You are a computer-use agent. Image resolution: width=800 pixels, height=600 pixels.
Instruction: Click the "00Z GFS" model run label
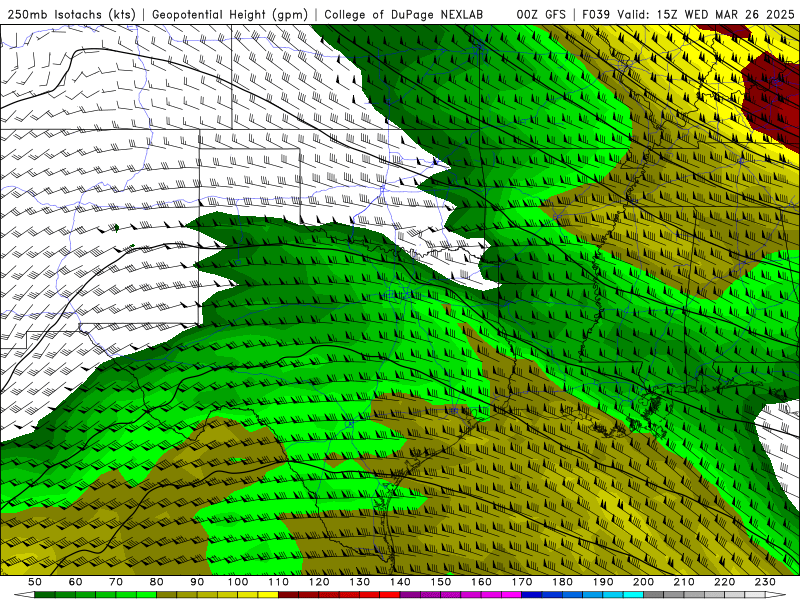(541, 14)
